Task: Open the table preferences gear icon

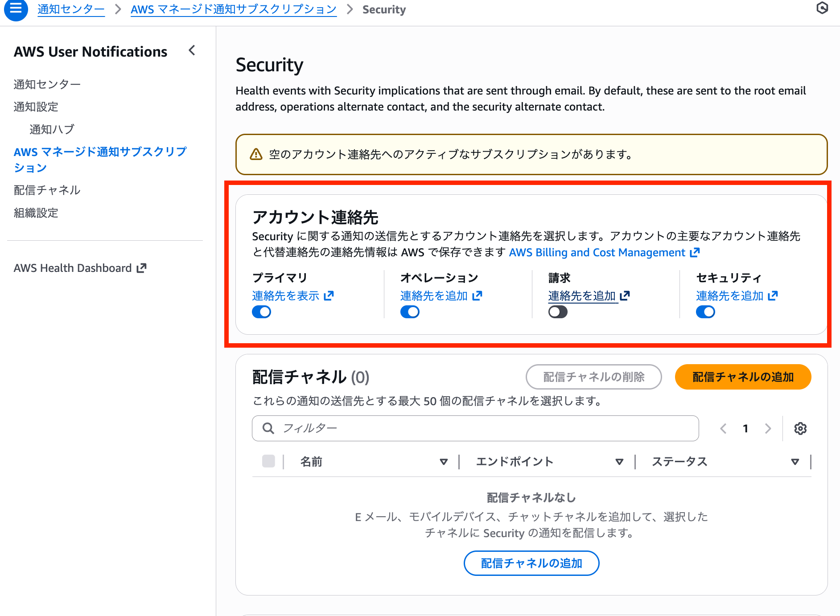Action: (x=800, y=428)
